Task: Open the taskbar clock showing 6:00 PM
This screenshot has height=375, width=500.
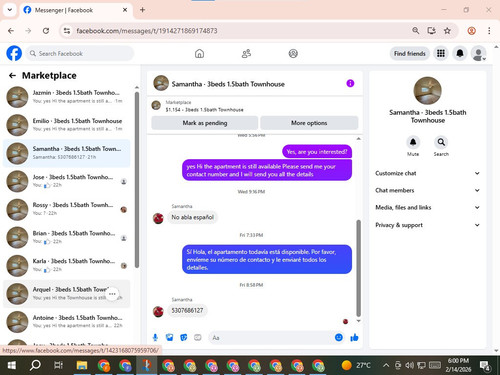Action: pos(458,365)
